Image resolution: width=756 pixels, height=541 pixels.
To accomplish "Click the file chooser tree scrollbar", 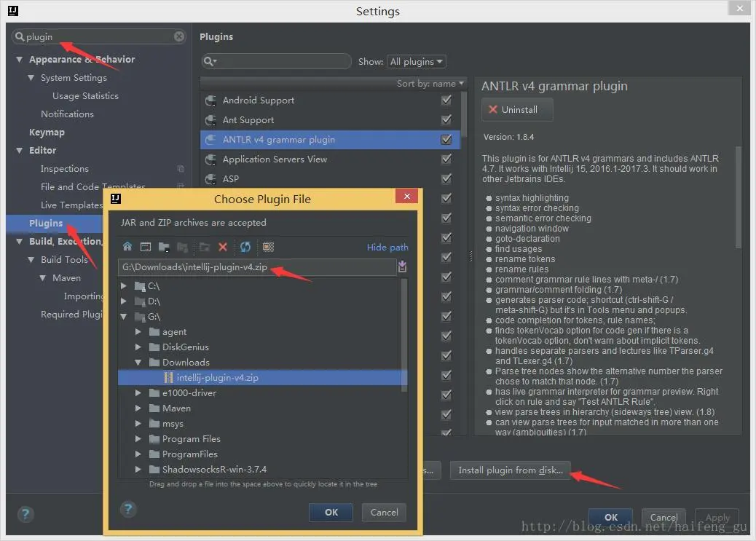I will (404, 335).
